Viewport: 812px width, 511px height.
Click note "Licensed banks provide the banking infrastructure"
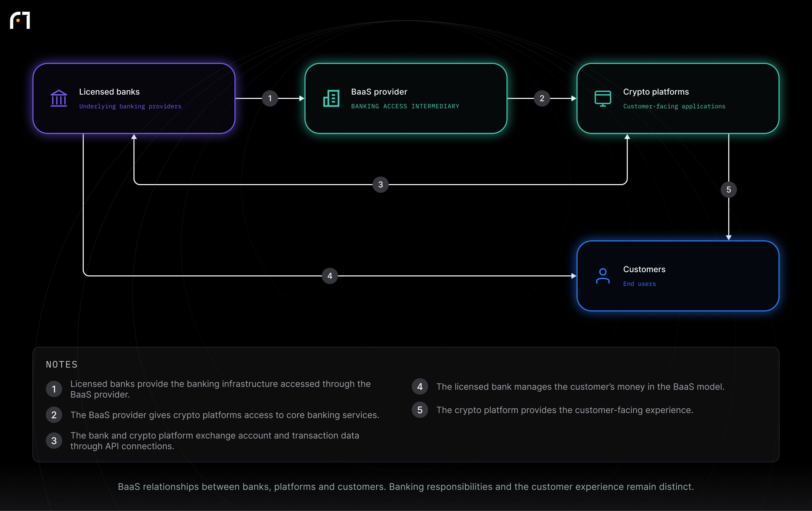tap(221, 389)
